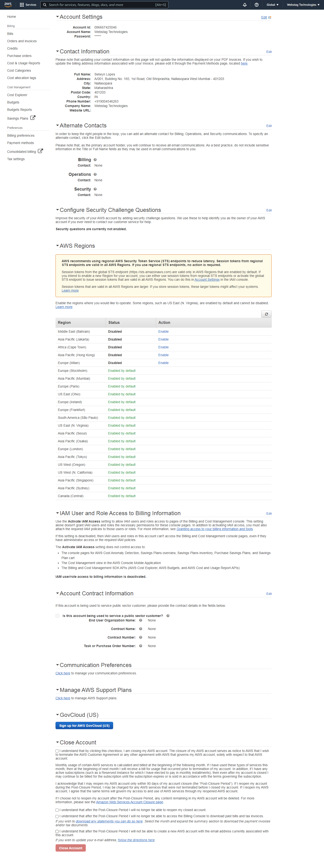This screenshot has height=868, width=324.
Task: Go to Home in the sidebar
Action: pyautogui.click(x=11, y=17)
